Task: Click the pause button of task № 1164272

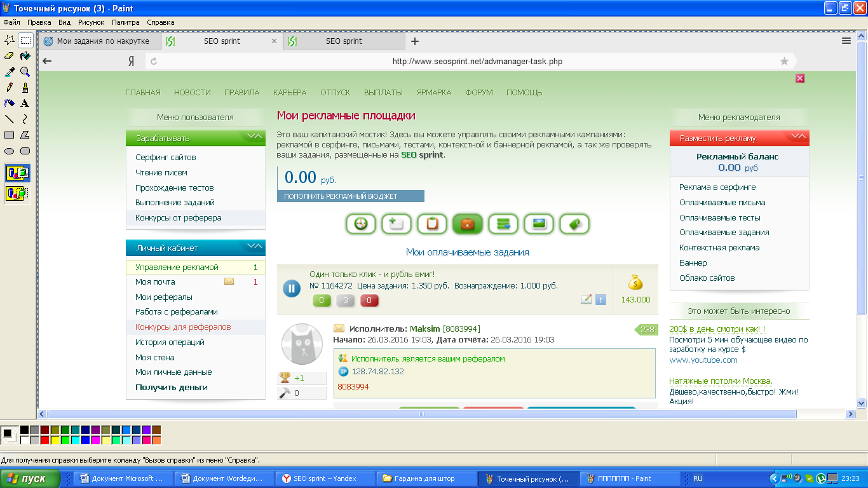Action: 291,288
